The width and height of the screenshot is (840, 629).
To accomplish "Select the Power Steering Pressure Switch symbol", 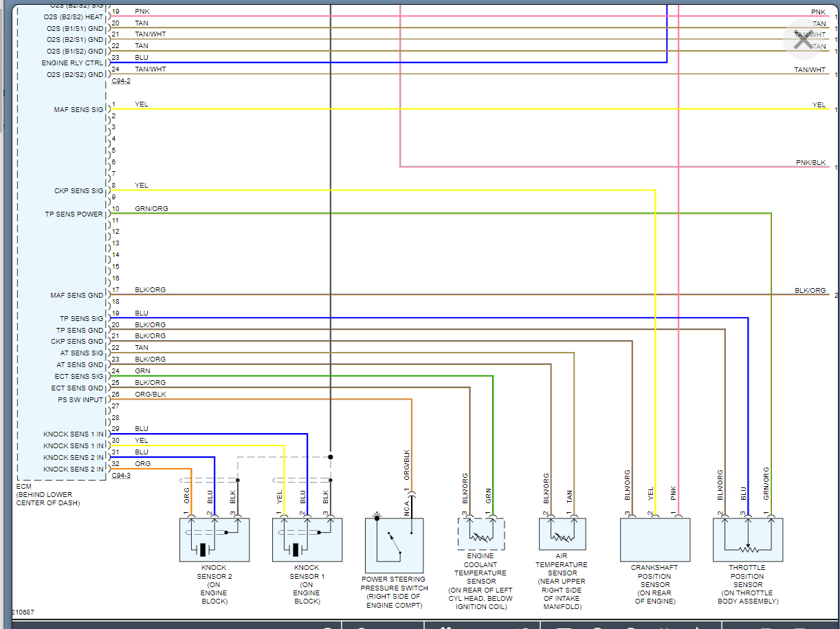I will pyautogui.click(x=395, y=545).
